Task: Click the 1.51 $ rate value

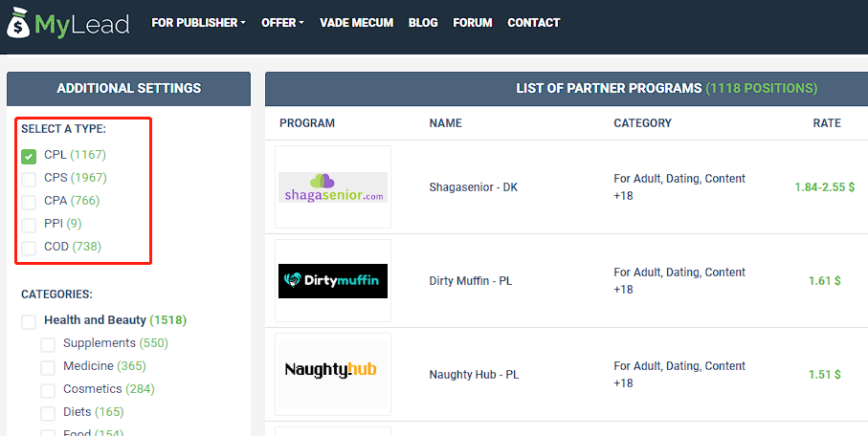Action: tap(825, 375)
